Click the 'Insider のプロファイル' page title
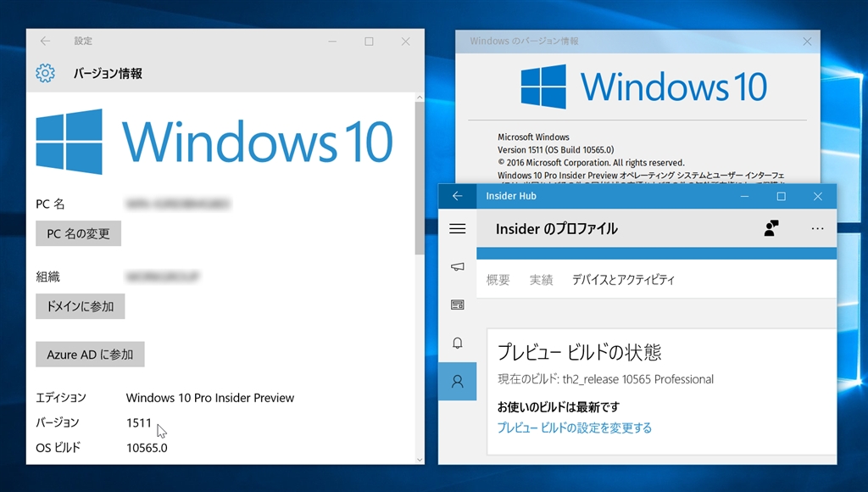Screen dimensions: 868x492 point(556,229)
